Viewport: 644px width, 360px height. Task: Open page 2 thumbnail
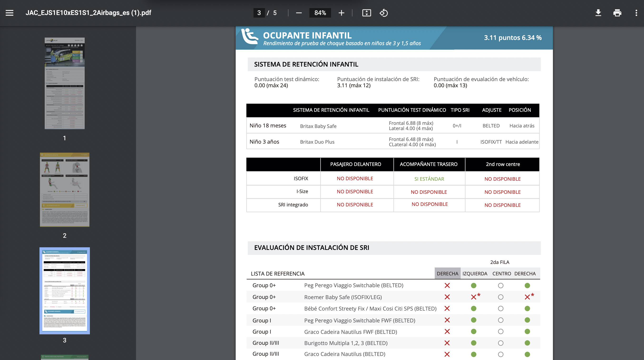pyautogui.click(x=64, y=190)
